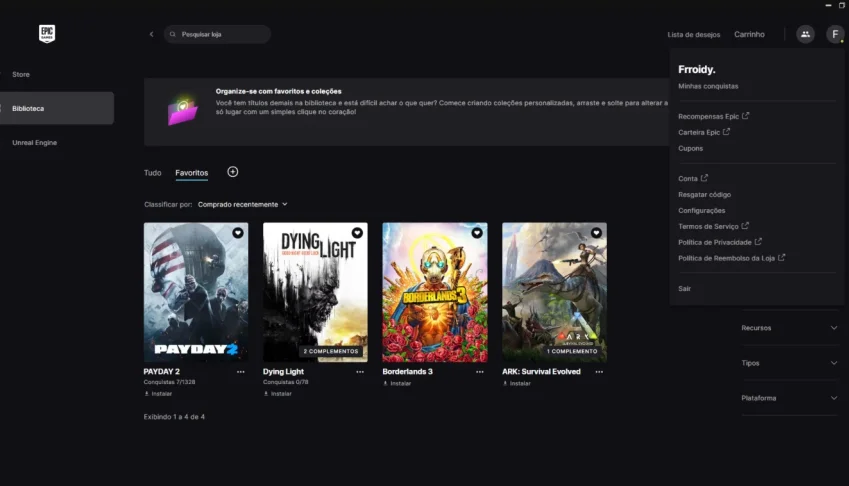Open the F profile avatar

835,34
